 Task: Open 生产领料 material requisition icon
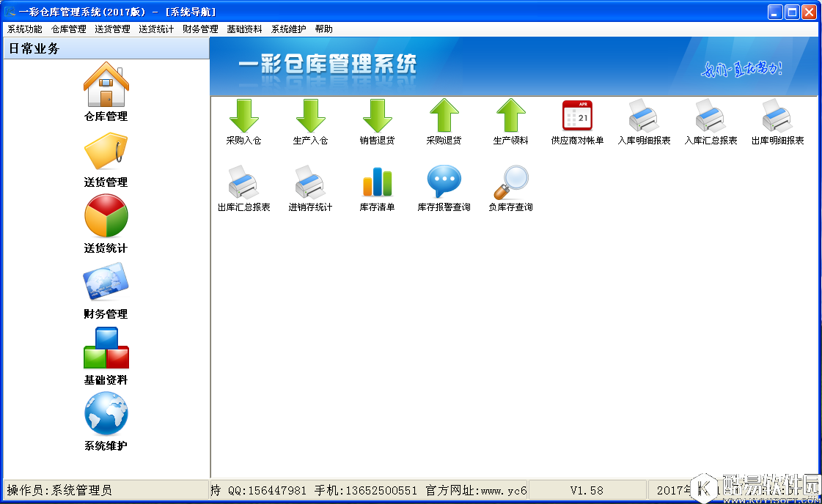coord(510,116)
